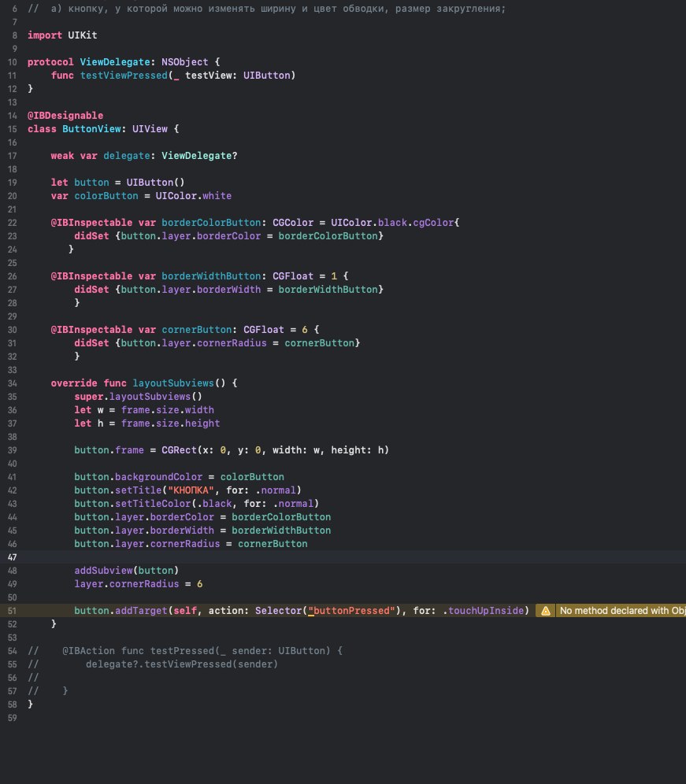
Task: Click "touchUpInside" on line 51
Action: point(486,611)
